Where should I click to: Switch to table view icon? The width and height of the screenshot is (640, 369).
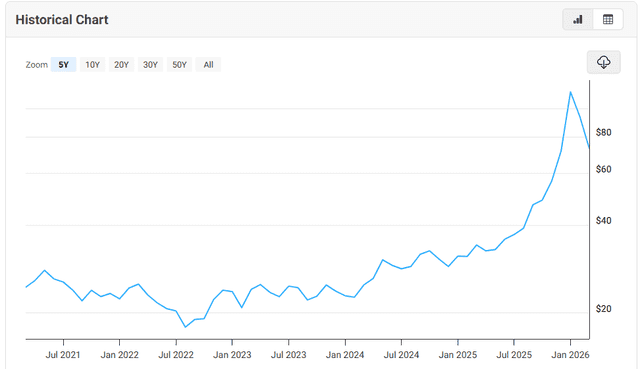pyautogui.click(x=608, y=20)
